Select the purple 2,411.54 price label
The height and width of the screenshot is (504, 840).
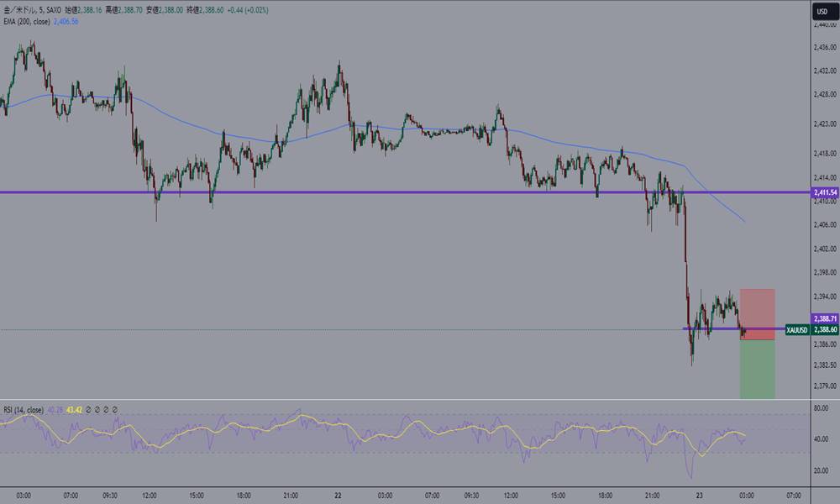[825, 193]
